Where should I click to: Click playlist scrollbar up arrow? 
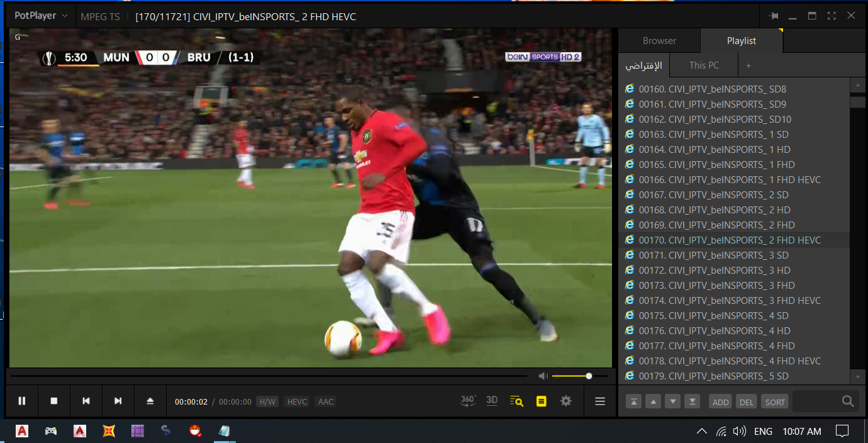point(857,85)
